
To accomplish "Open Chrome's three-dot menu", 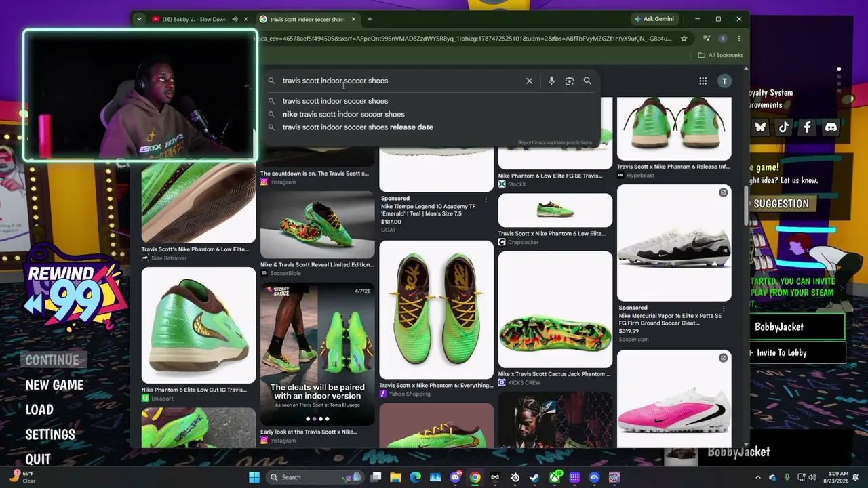I will (x=738, y=39).
